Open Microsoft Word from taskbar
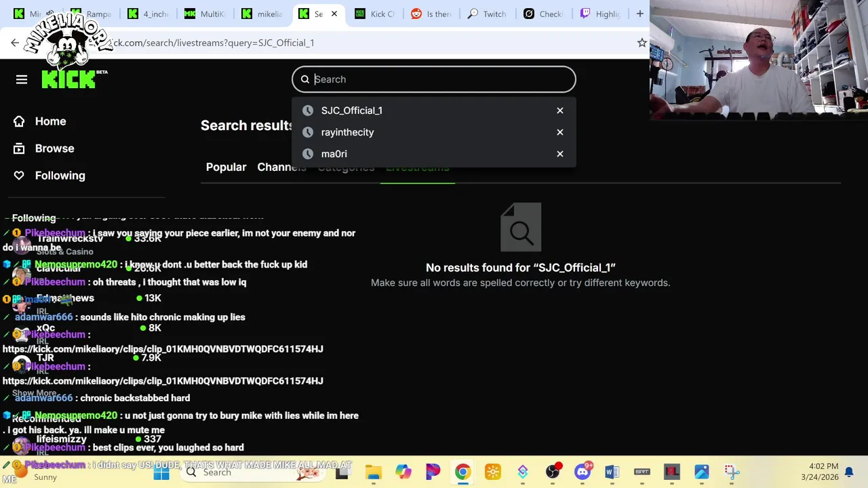 click(612, 472)
